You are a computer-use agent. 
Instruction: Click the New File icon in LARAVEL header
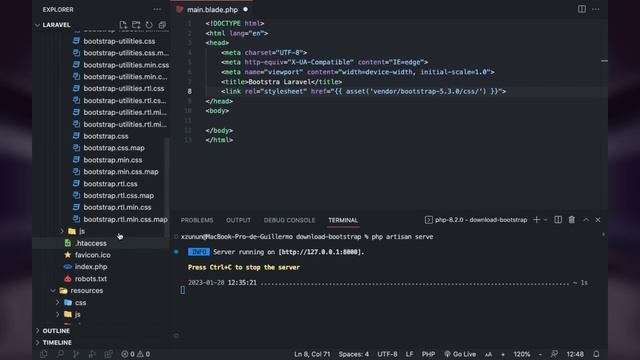[123, 25]
